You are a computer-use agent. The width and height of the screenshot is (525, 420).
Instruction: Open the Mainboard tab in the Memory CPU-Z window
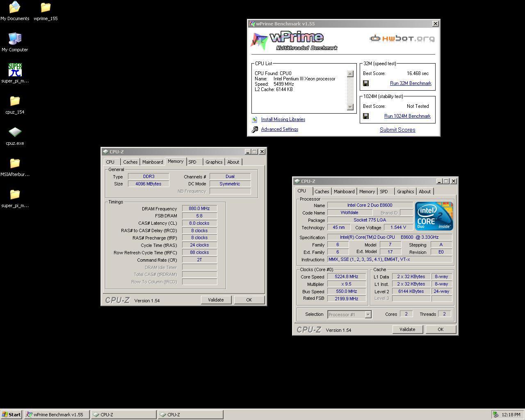(153, 162)
